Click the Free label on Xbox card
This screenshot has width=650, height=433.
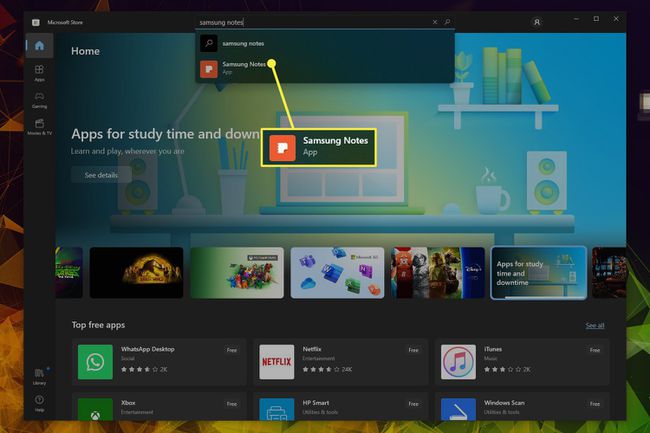click(232, 404)
